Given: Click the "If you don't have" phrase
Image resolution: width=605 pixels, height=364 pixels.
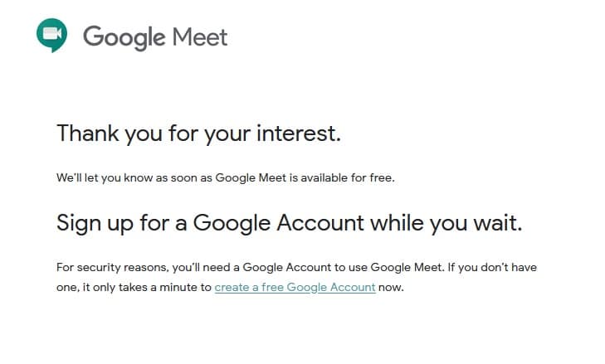Looking at the screenshot, I should click(492, 268).
